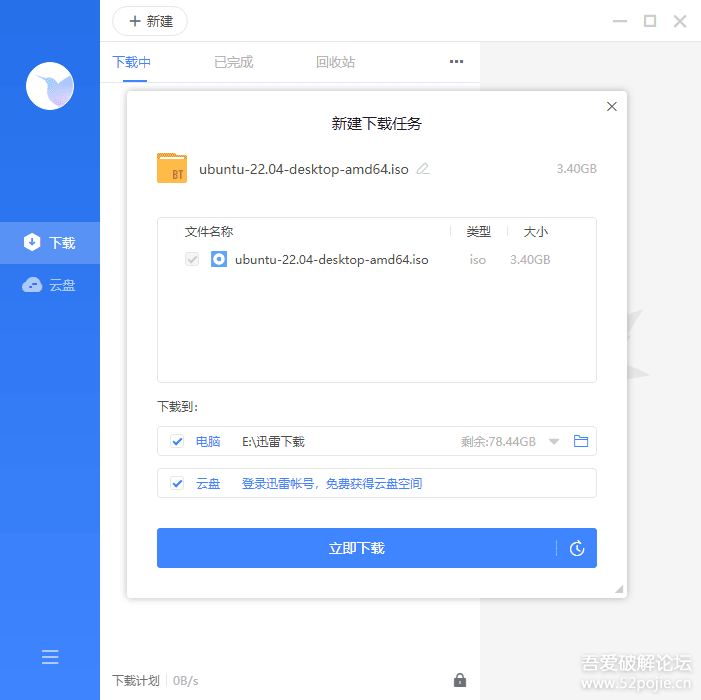Switch to the 已完成 tab
The width and height of the screenshot is (701, 700).
(x=233, y=62)
